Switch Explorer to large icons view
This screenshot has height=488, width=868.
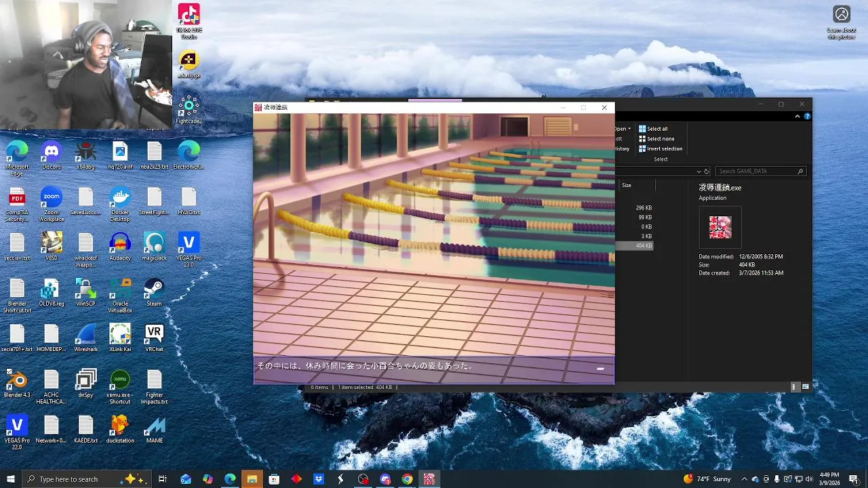click(x=806, y=387)
